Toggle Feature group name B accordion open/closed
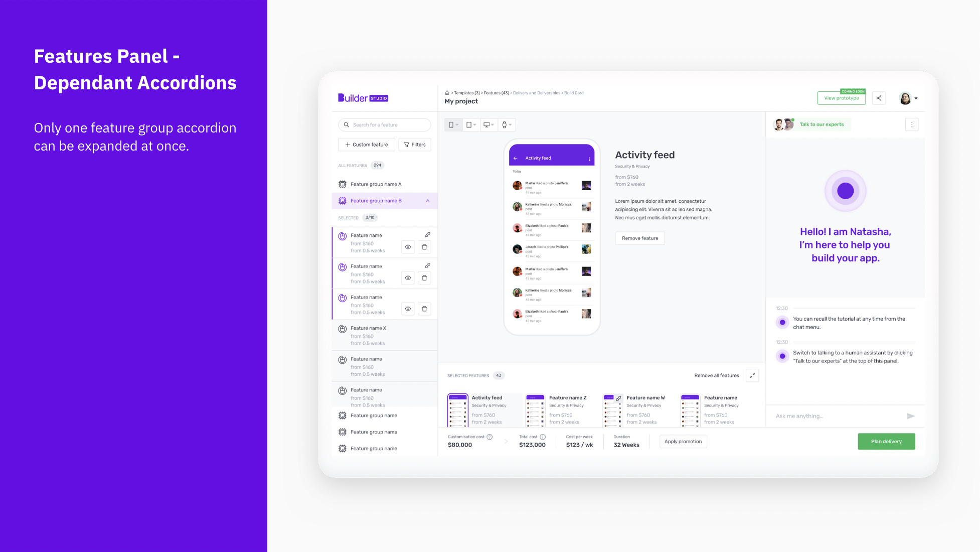980x552 pixels. click(x=429, y=201)
